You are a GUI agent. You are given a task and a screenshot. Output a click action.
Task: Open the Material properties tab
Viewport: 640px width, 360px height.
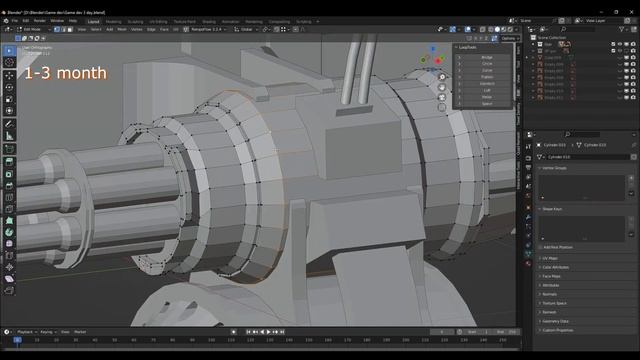[x=528, y=264]
